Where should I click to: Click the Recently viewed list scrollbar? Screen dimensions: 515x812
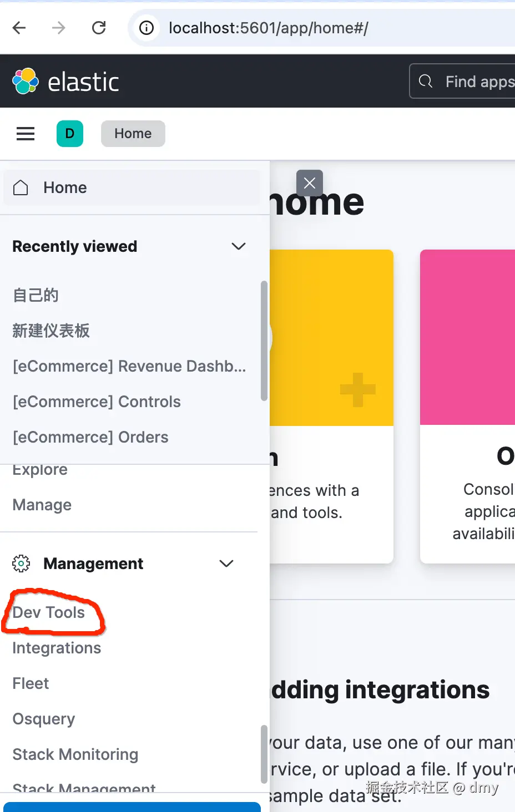point(264,341)
